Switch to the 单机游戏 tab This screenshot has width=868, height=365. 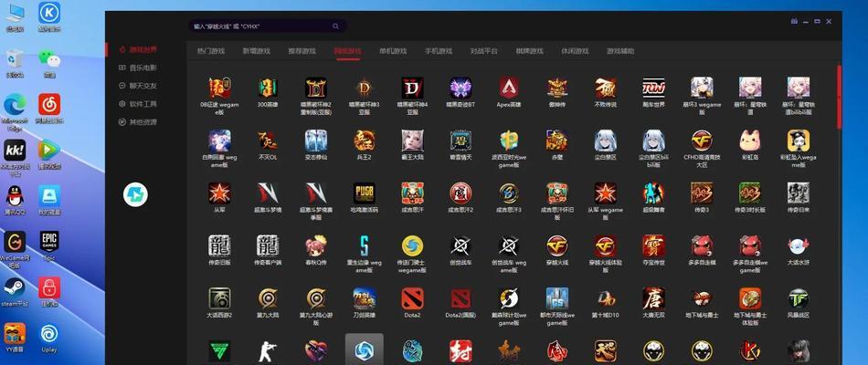click(x=393, y=51)
